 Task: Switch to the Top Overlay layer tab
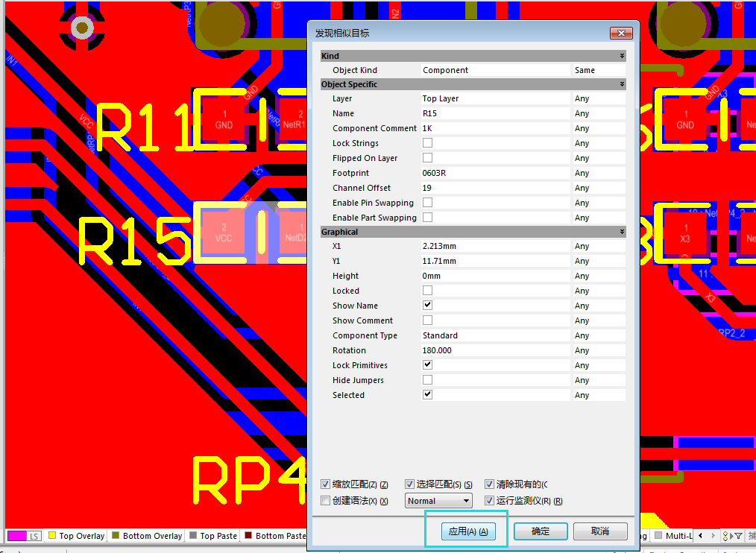pos(76,536)
